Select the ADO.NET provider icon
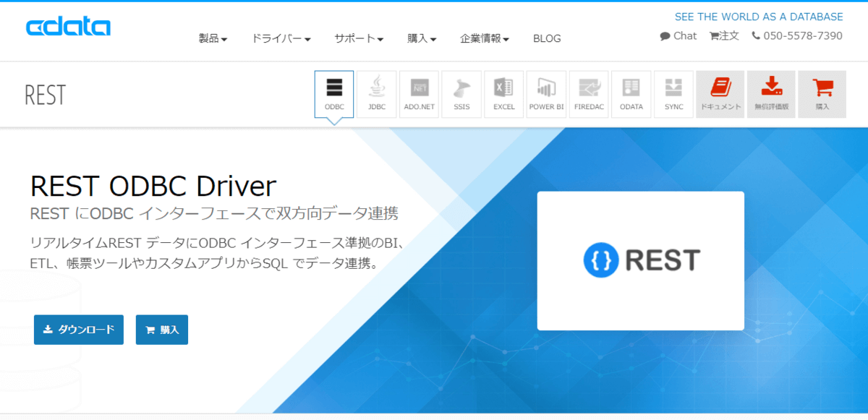The height and width of the screenshot is (420, 868). coord(419,94)
